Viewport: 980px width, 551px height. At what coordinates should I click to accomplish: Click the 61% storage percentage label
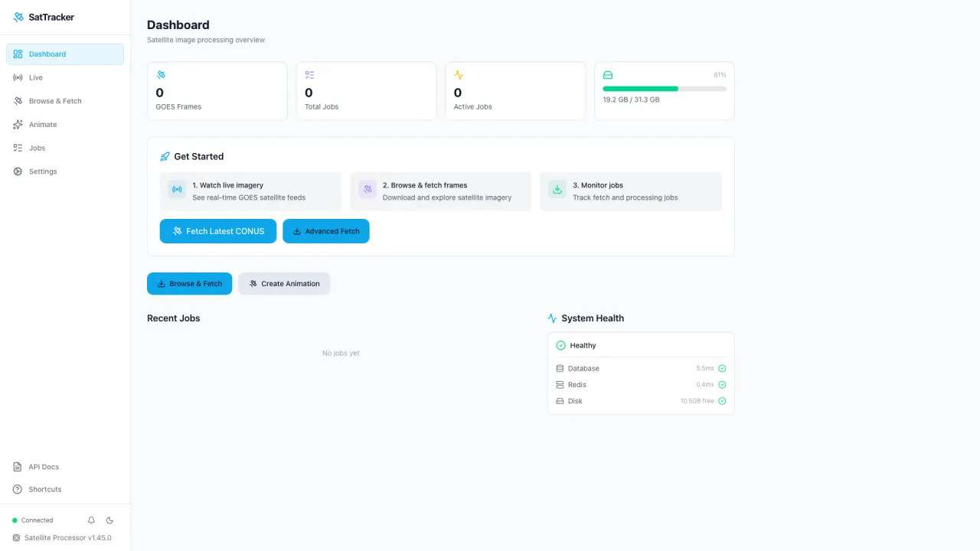click(x=720, y=75)
